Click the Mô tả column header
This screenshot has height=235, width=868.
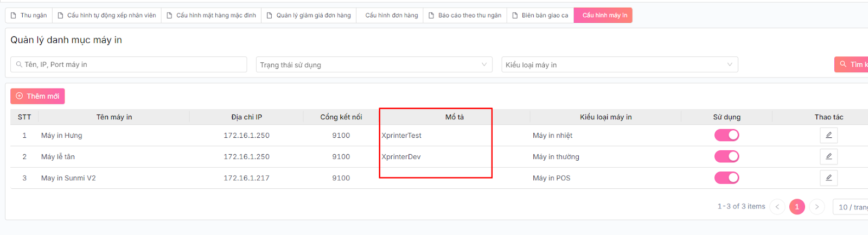tap(454, 117)
